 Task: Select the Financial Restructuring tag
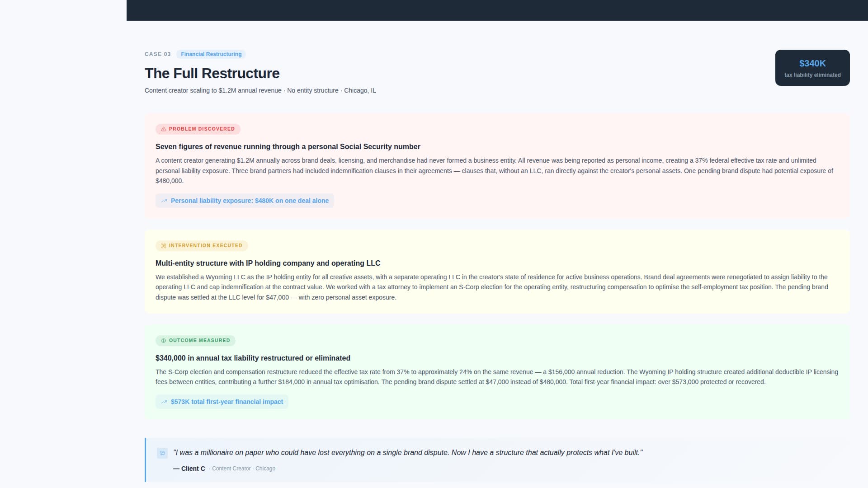[x=211, y=54]
